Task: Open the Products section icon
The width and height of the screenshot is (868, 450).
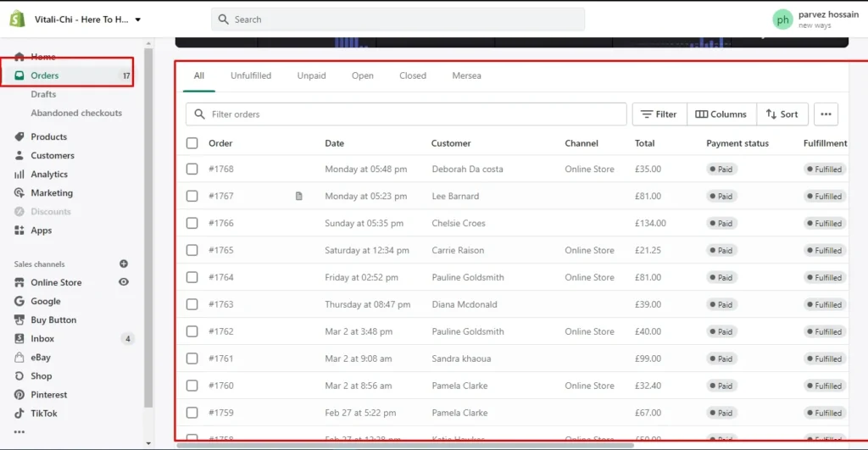Action: [19, 136]
